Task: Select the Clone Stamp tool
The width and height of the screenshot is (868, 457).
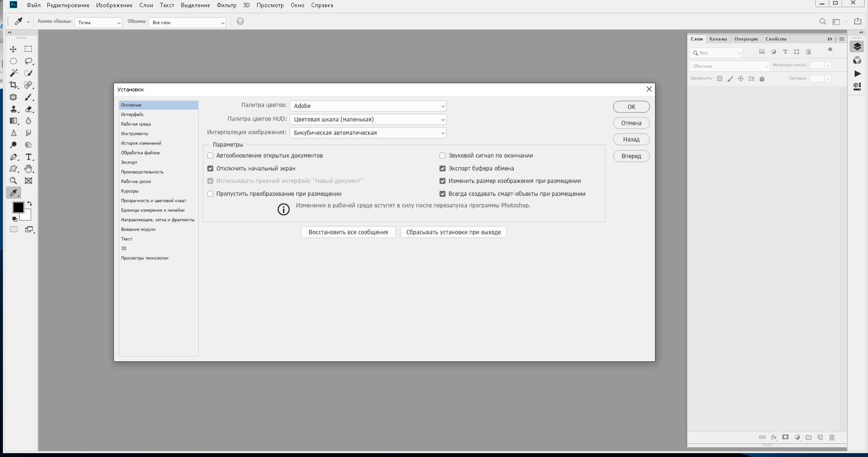Action: (x=13, y=109)
